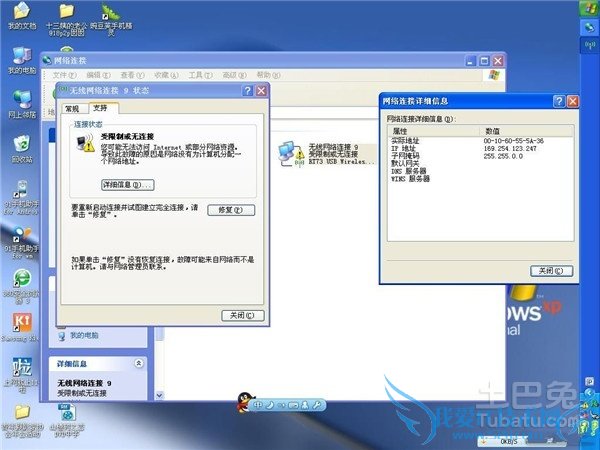Click the wireless connection 9 adapter icon
Screen dimensions: 600x450
pos(291,153)
